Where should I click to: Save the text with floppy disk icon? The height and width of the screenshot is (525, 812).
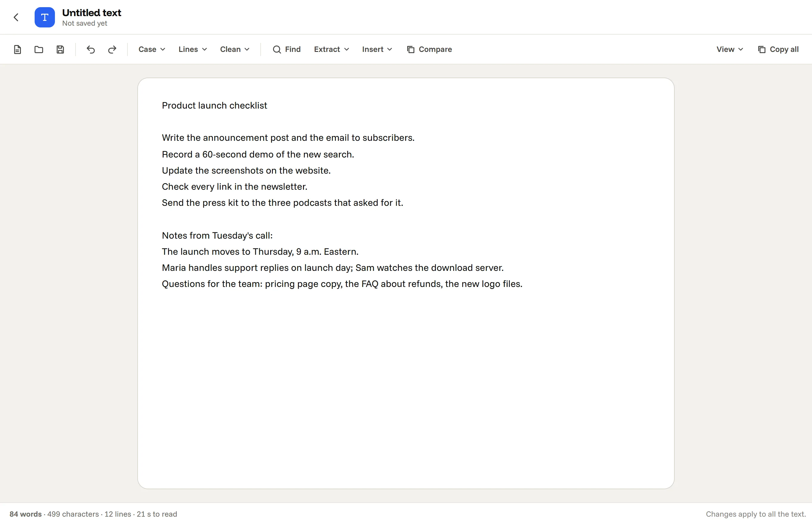pyautogui.click(x=60, y=50)
